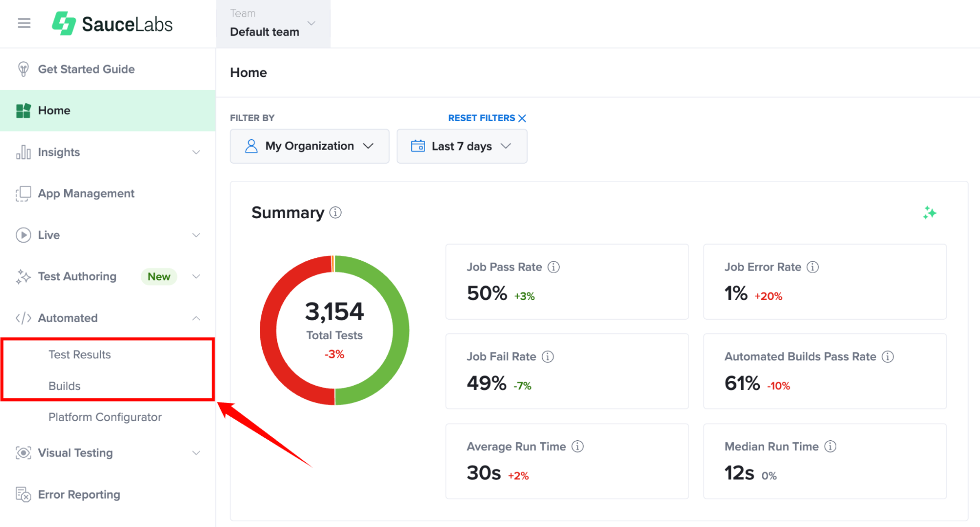Viewport: 980px width, 527px height.
Task: Click the Job Fail Rate info icon
Action: [x=548, y=357]
